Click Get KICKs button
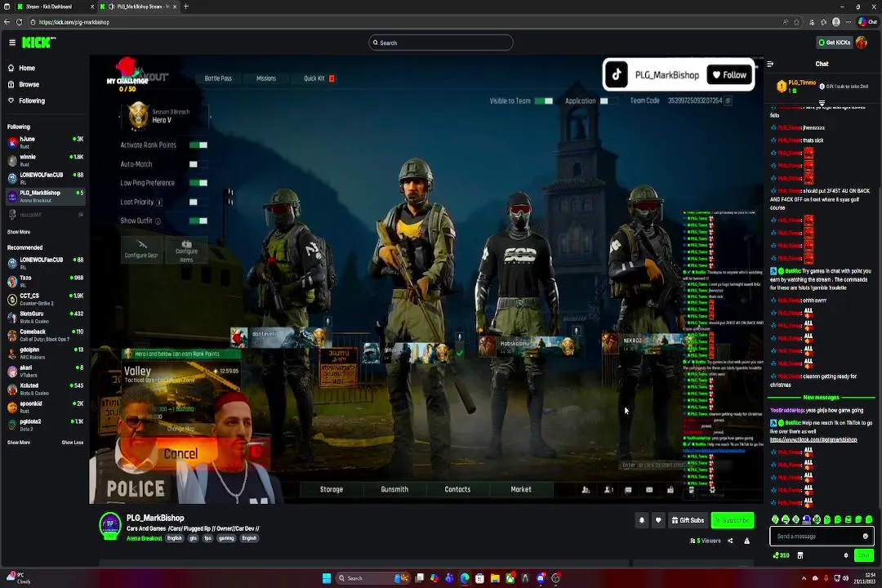Viewport: 882px width, 588px height. click(x=834, y=42)
